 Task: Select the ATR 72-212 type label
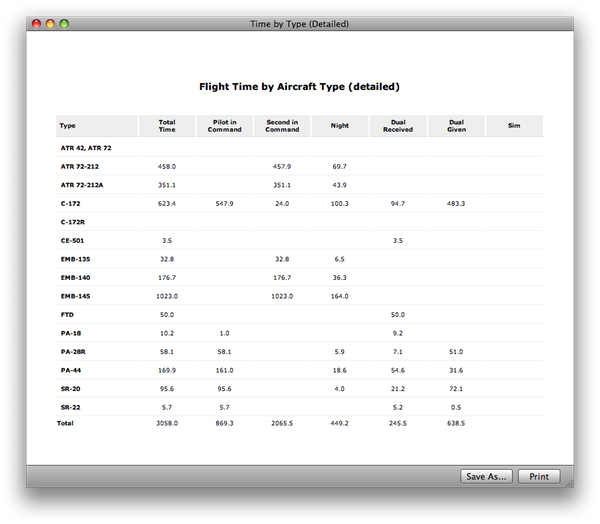[x=80, y=167]
